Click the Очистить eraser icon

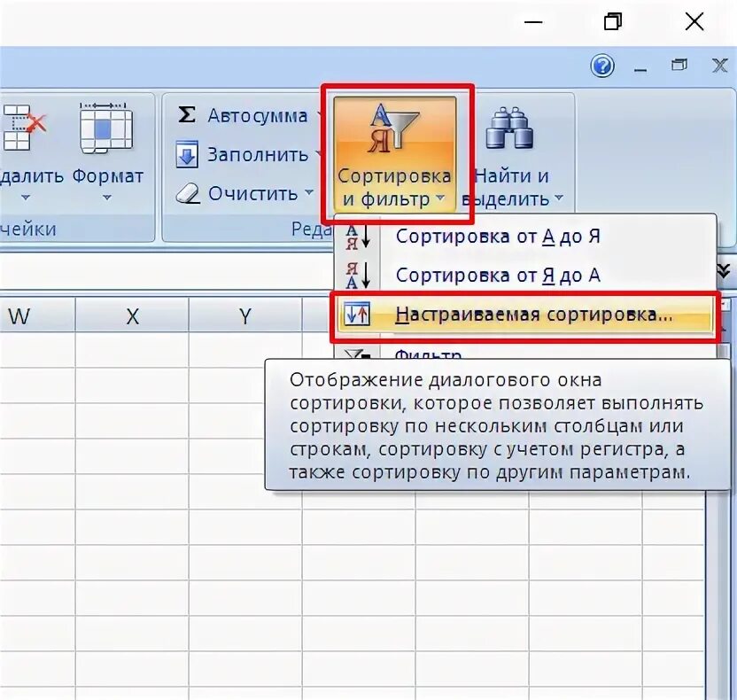click(188, 193)
